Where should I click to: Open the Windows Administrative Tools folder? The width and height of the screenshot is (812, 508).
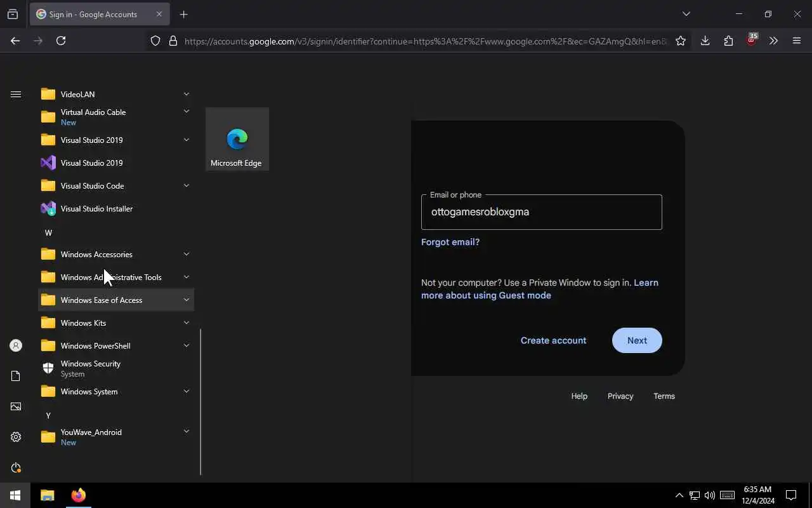(x=116, y=277)
